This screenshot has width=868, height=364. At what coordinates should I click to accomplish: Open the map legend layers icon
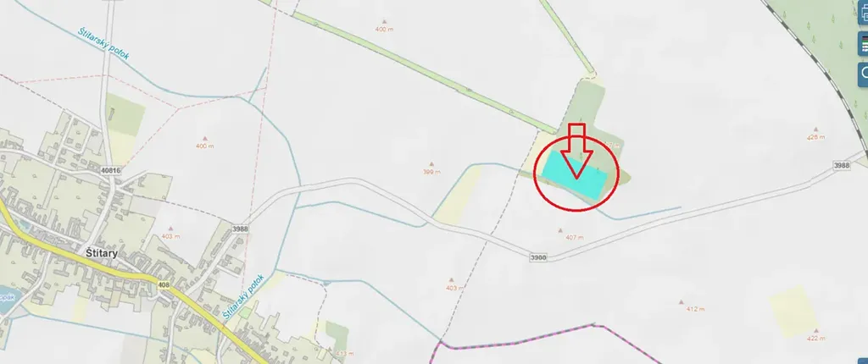(864, 44)
